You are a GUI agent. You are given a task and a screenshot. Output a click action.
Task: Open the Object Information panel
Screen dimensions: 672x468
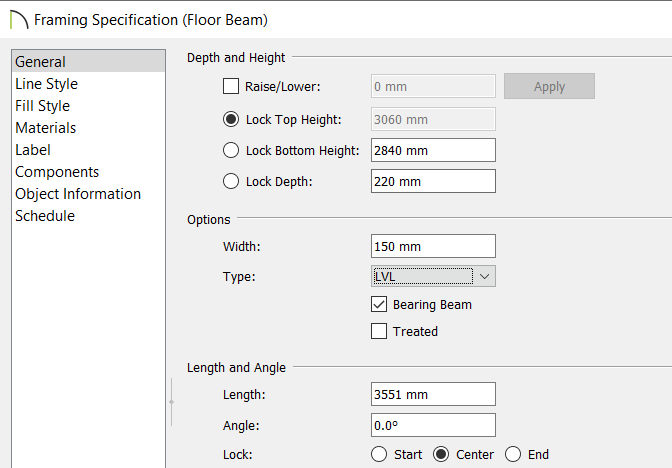pyautogui.click(x=88, y=194)
